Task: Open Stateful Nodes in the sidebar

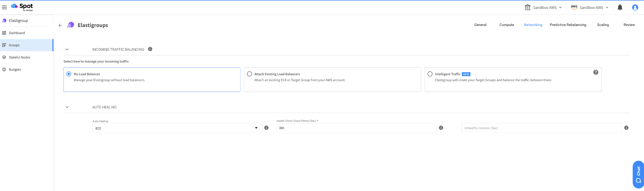Action: click(20, 57)
